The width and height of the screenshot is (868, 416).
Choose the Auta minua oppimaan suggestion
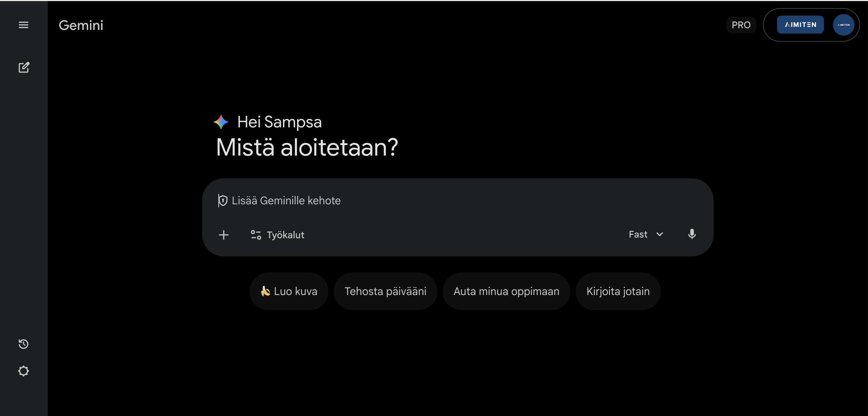pyautogui.click(x=506, y=291)
